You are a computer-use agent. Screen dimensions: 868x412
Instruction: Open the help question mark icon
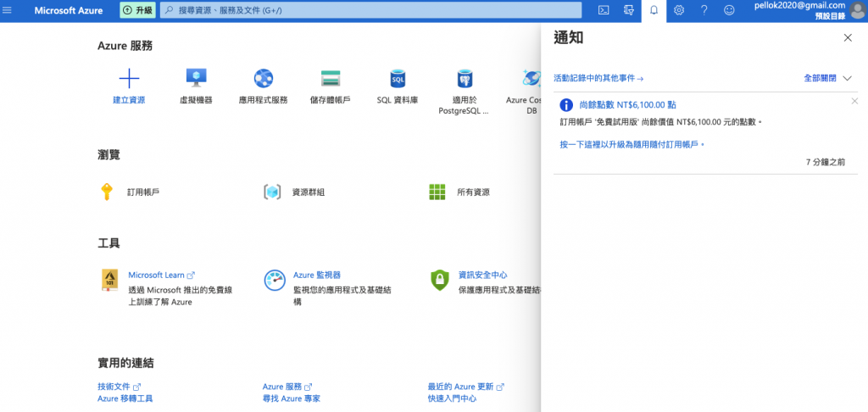point(704,10)
